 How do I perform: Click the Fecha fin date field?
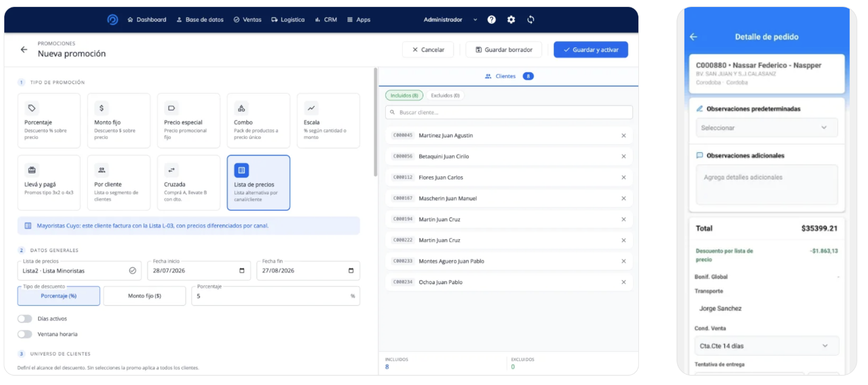tap(308, 271)
